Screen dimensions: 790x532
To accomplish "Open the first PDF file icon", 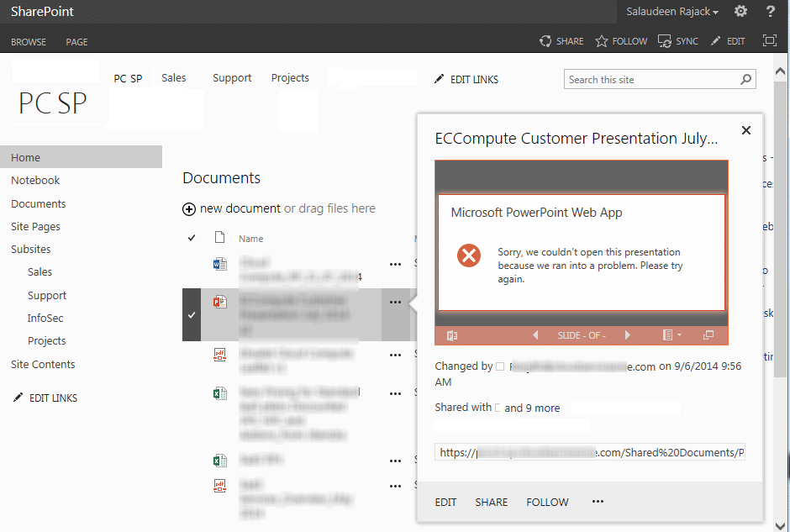I will click(x=220, y=354).
